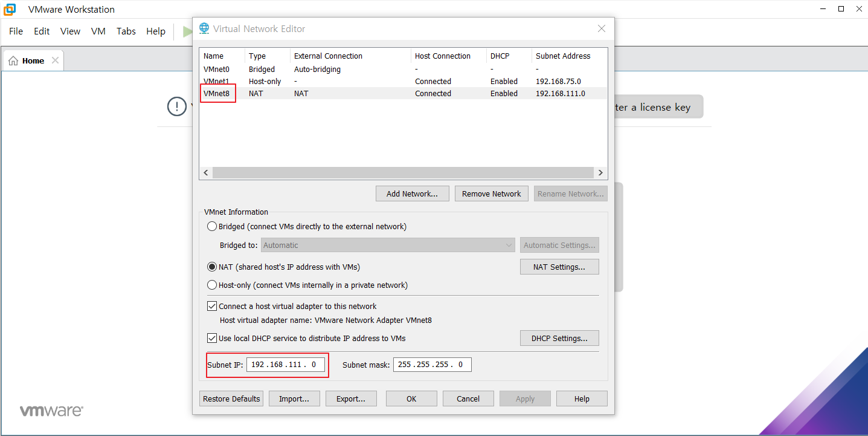
Task: Click the VMware Workstation logo in the title bar
Action: 10,10
